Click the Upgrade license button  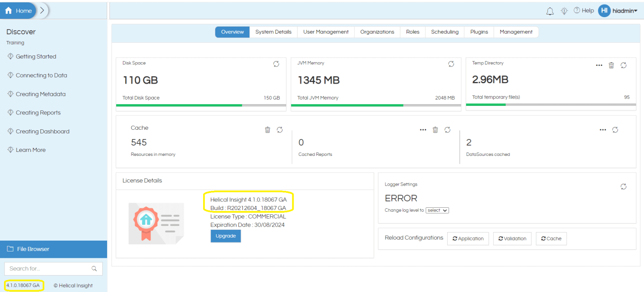point(226,236)
